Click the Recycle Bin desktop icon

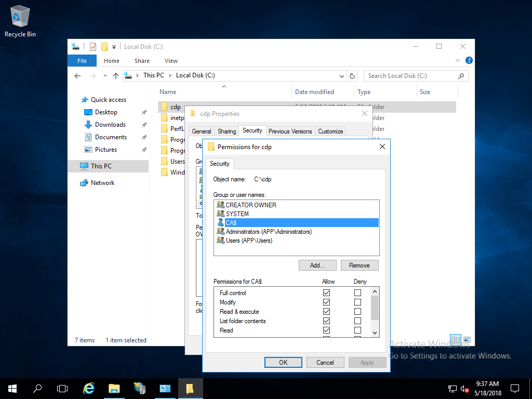click(x=20, y=21)
